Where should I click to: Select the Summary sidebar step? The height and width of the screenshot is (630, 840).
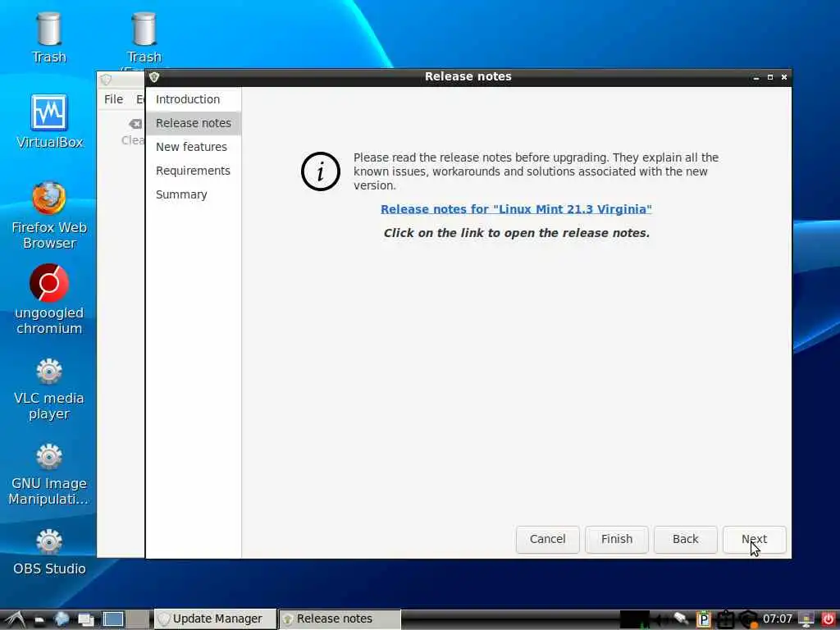[194, 194]
